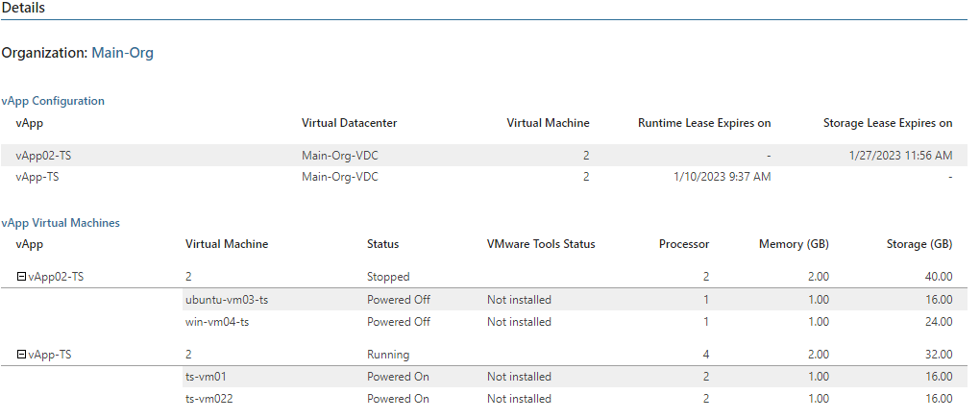Select the ubuntu-vm03-ts virtual machine
The height and width of the screenshot is (419, 980).
(227, 300)
